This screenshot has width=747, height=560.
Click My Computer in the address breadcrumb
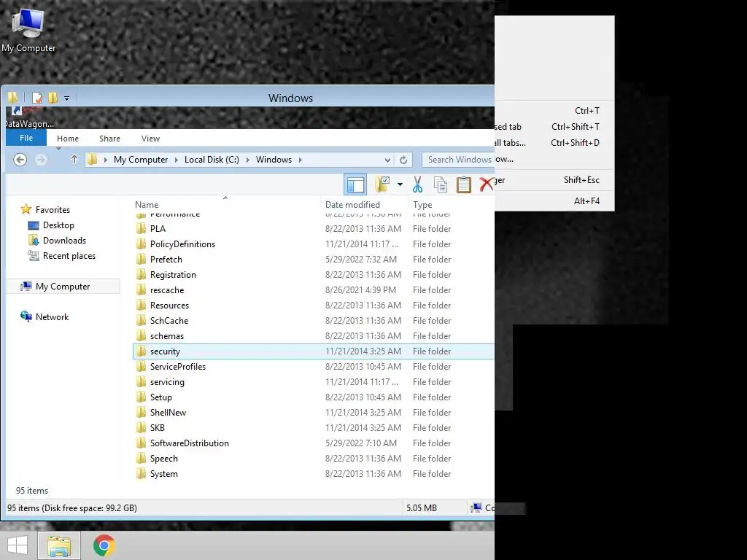(141, 160)
